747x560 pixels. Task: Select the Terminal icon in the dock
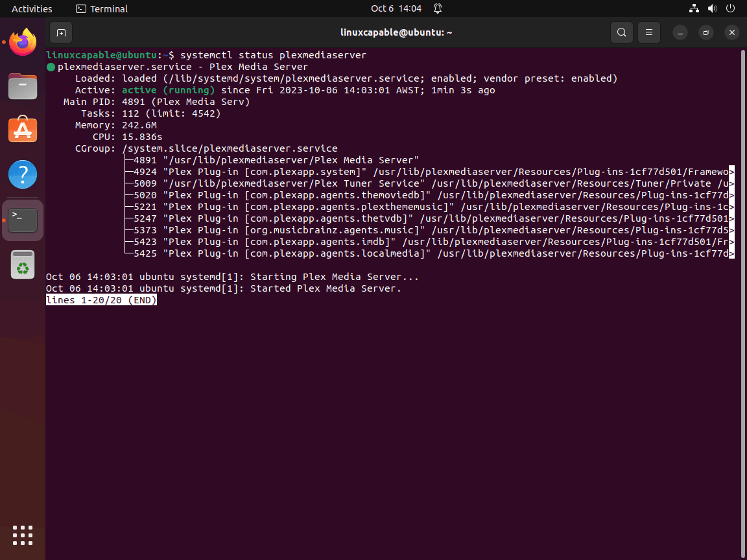(22, 220)
